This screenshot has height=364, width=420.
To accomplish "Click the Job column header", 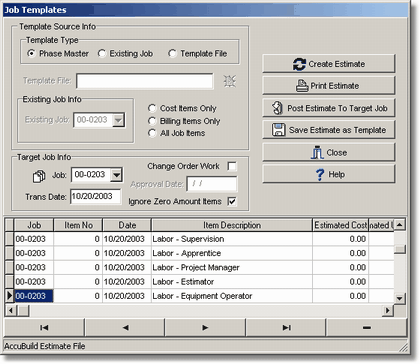I will (34, 225).
